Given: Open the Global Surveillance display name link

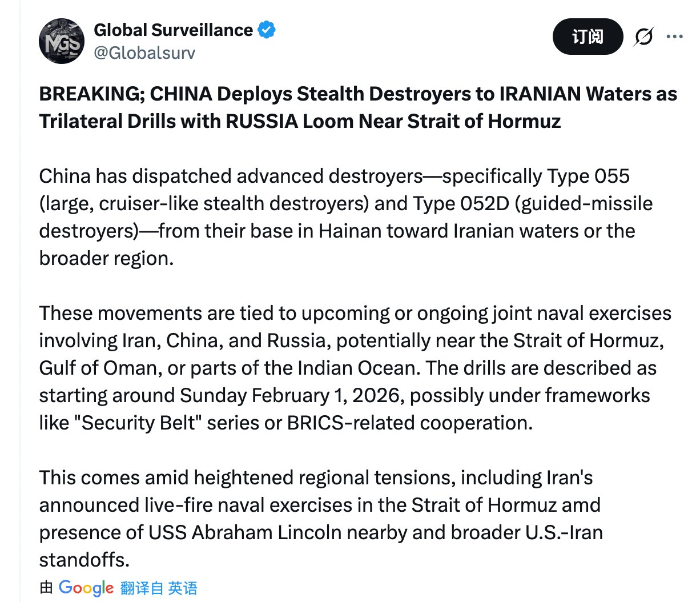Looking at the screenshot, I should click(x=173, y=30).
